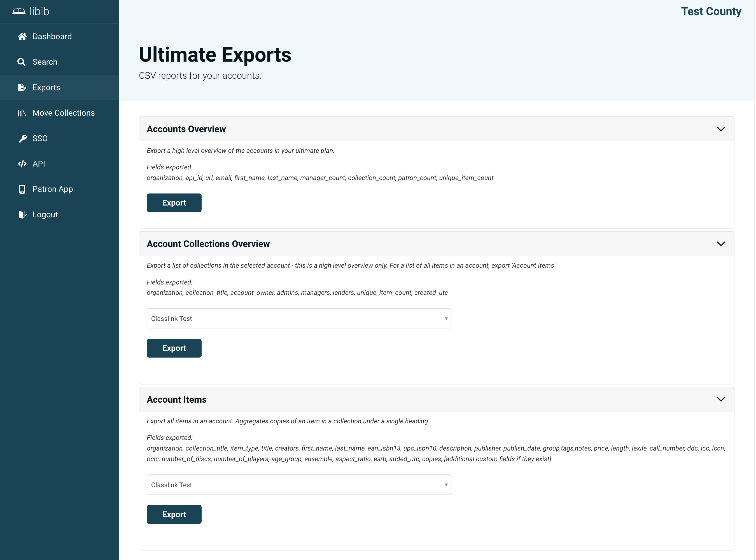
Task: Click the Logout door icon
Action: [22, 214]
